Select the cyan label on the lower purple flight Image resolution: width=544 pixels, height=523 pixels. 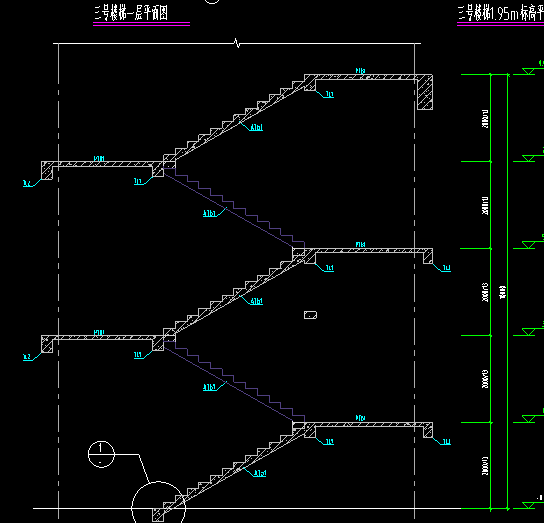pos(210,387)
